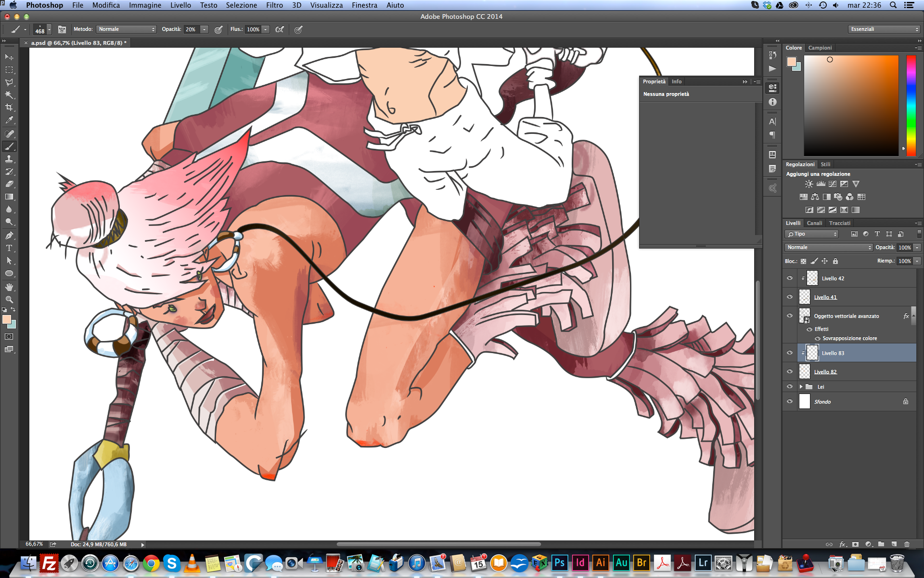Open Flusso value dropdown arrow
Viewport: 924px width, 578px height.
tap(266, 29)
